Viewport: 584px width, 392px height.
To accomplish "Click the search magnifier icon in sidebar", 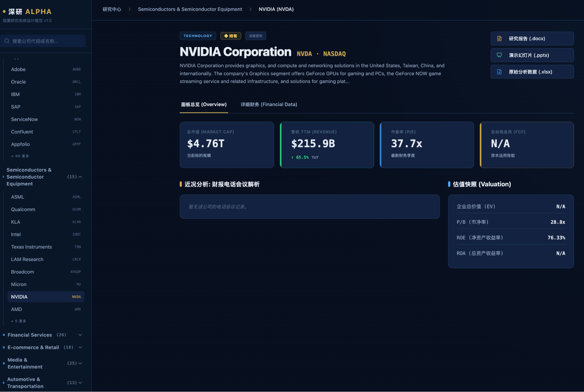I will [7, 41].
